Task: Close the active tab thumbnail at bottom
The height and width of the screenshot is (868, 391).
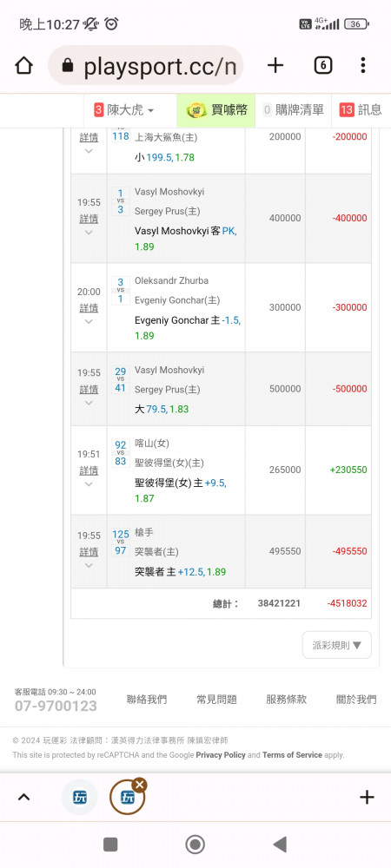Action: click(x=140, y=784)
